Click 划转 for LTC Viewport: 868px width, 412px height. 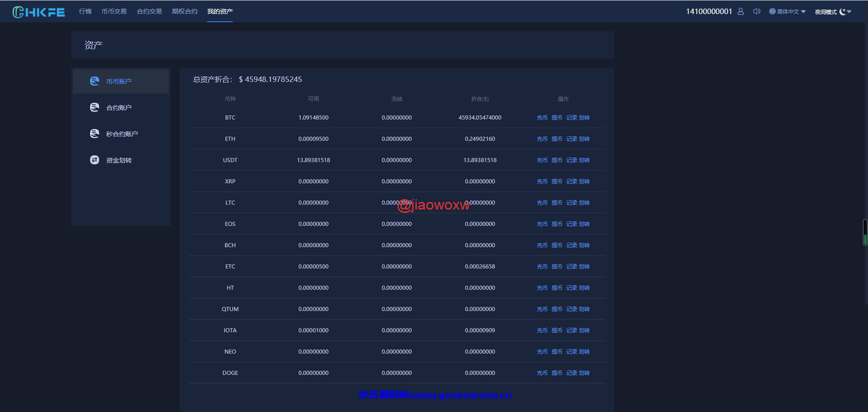[584, 203]
